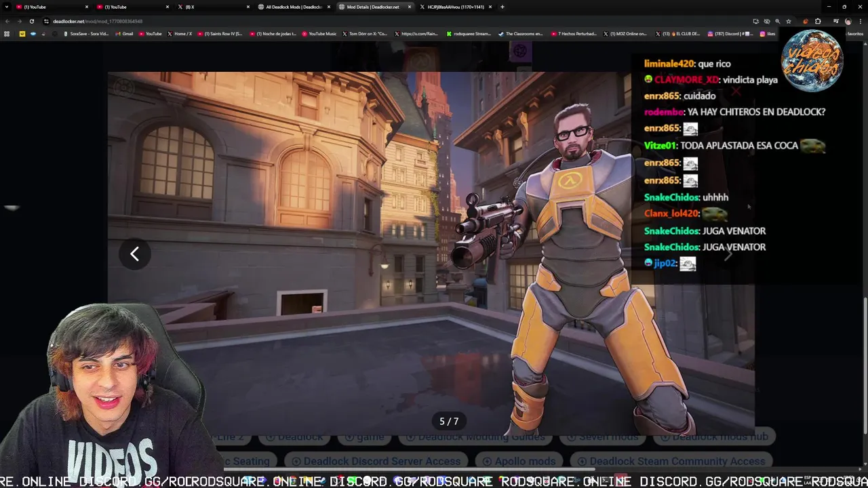868x488 pixels.
Task: Open the SoraSave bookmark
Action: tap(85, 33)
